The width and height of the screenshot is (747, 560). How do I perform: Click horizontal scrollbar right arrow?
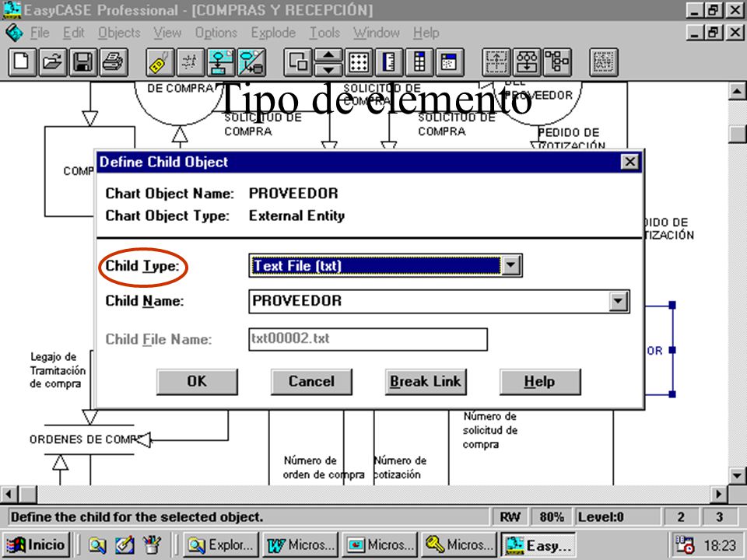pyautogui.click(x=719, y=495)
